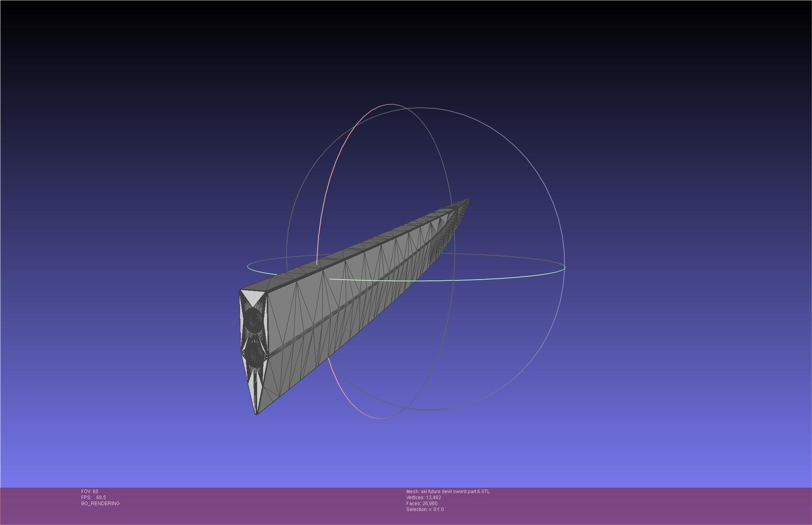Screen dimensions: 812x525
Task: Click the mesh file name text
Action: pyautogui.click(x=448, y=492)
